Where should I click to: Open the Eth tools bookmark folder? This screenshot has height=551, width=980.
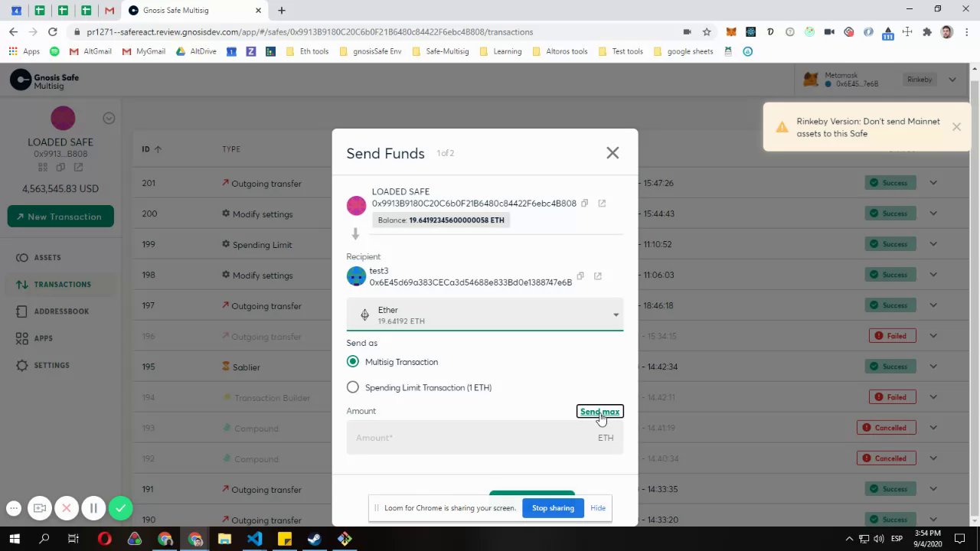point(307,51)
